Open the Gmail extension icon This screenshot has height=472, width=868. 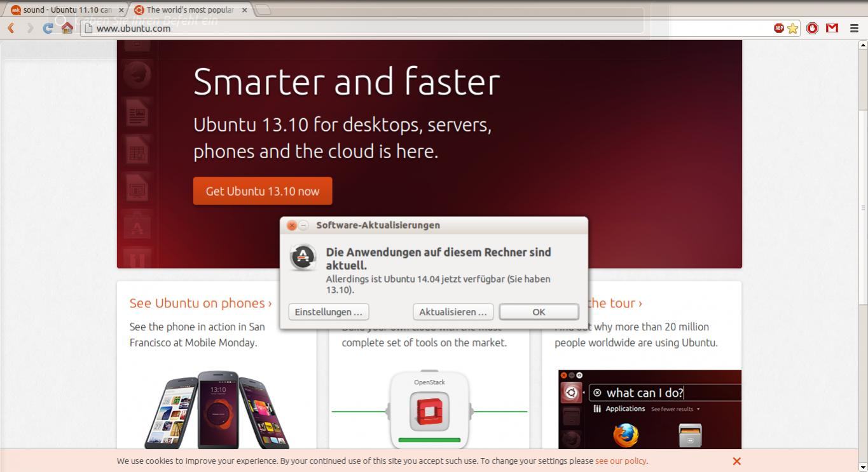coord(832,28)
